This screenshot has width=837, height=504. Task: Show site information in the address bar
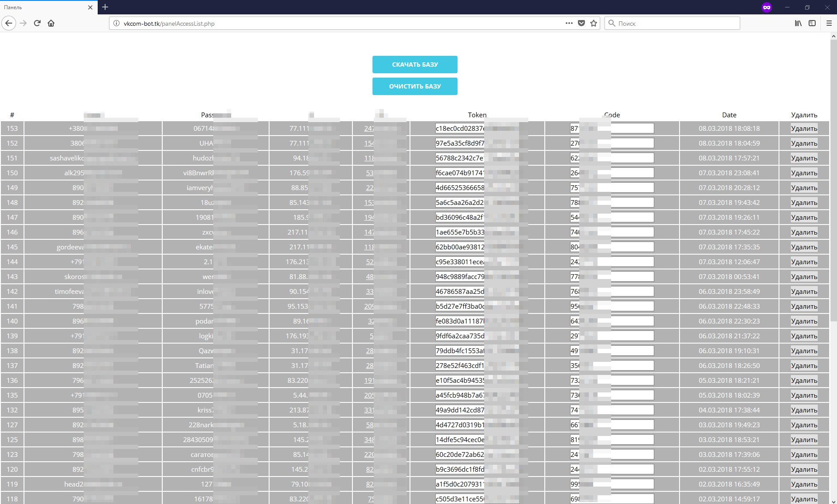(x=116, y=24)
